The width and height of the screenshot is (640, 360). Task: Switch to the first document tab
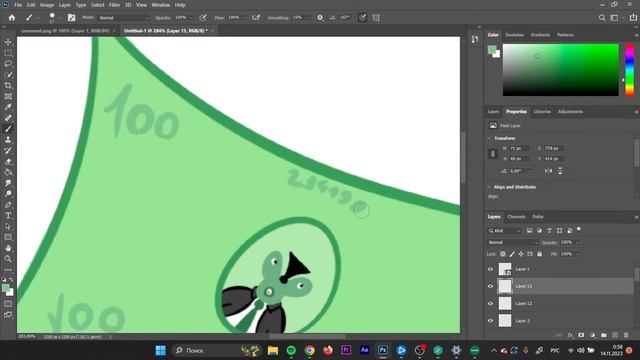pos(65,31)
